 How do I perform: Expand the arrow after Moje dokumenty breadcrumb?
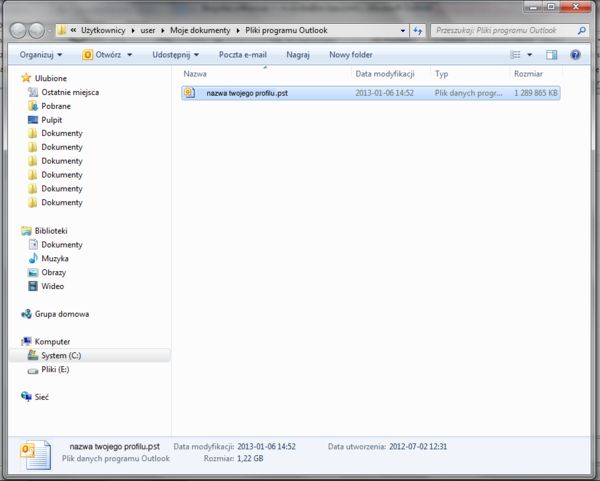tap(238, 31)
